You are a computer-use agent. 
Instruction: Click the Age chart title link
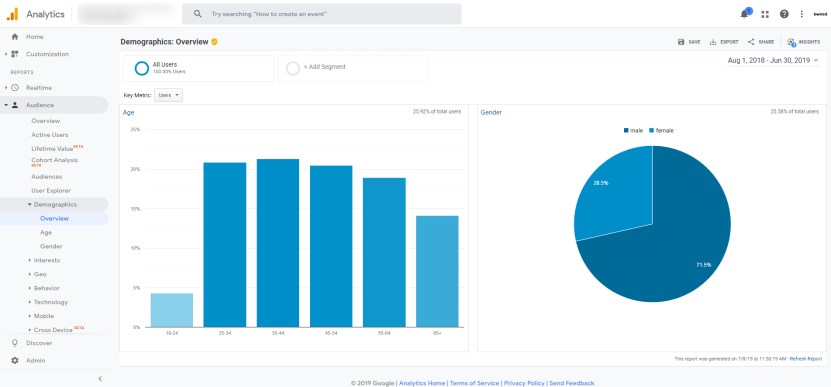click(128, 112)
